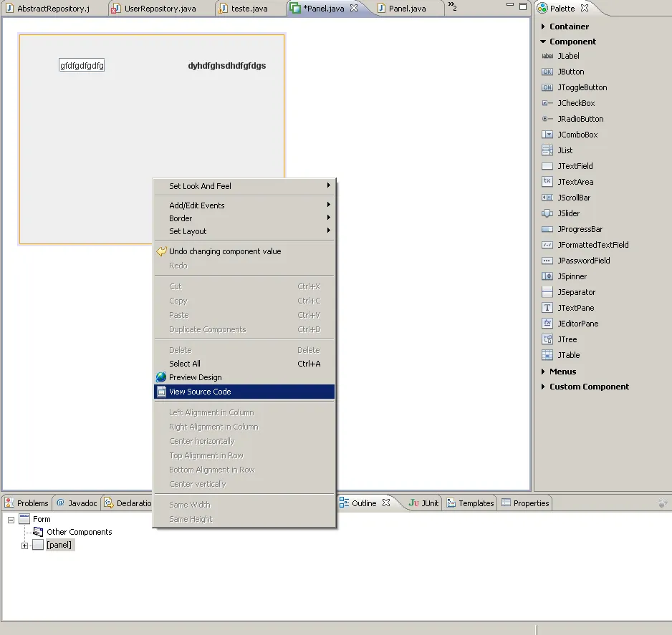Pick the JCheckBox component icon
672x635 pixels.
click(x=547, y=103)
